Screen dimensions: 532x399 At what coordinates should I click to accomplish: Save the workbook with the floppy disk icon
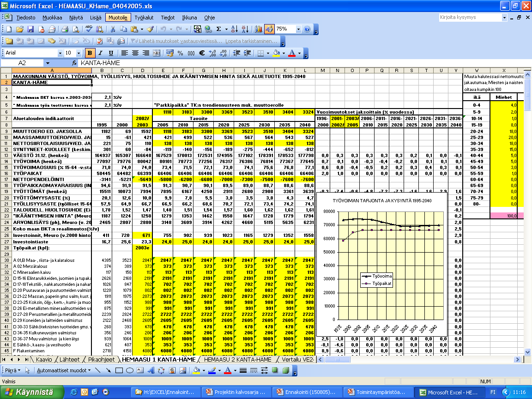pyautogui.click(x=30, y=30)
